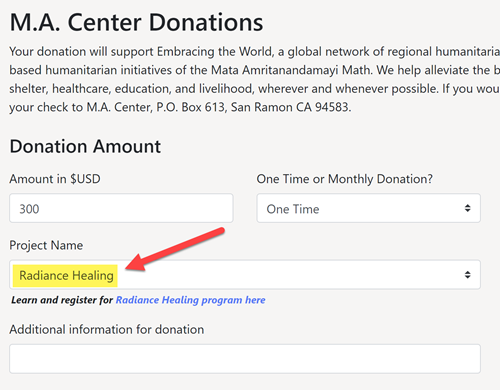Viewport: 500px width, 390px height.
Task: Click the Project Name label
Action: click(46, 245)
